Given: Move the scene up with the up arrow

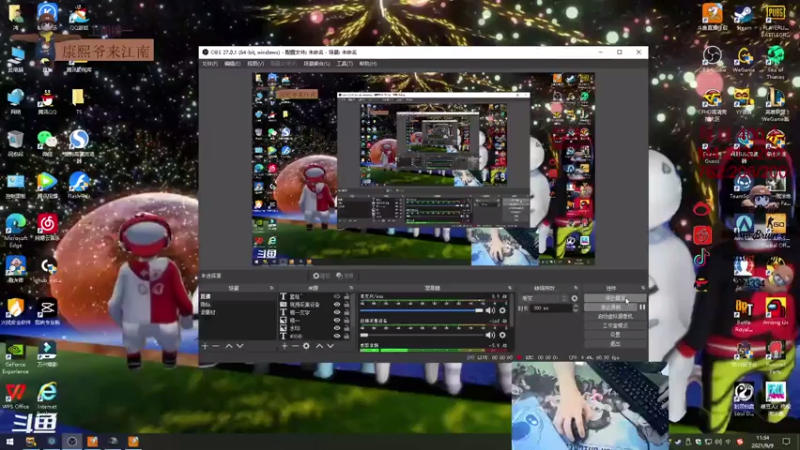Looking at the screenshot, I should point(229,346).
